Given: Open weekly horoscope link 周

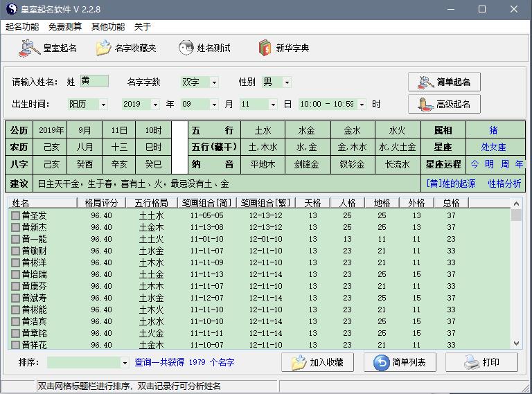Looking at the screenshot, I should pyautogui.click(x=504, y=164).
